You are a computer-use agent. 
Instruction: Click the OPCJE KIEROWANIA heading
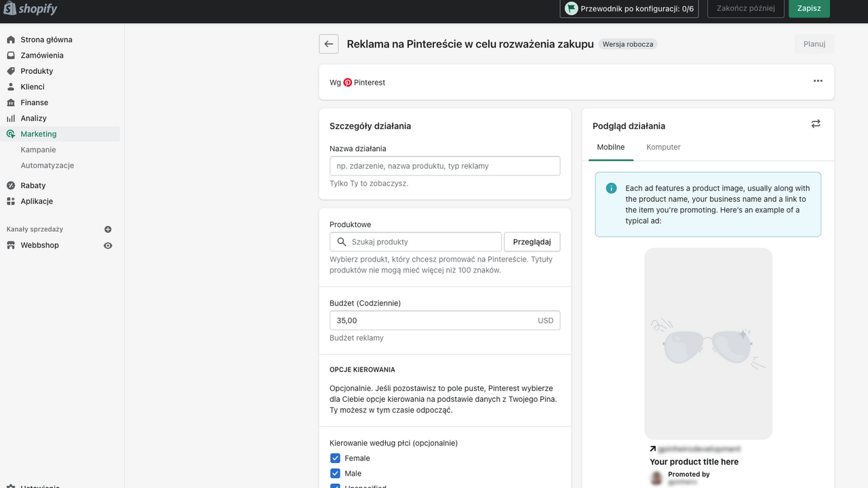tap(362, 370)
